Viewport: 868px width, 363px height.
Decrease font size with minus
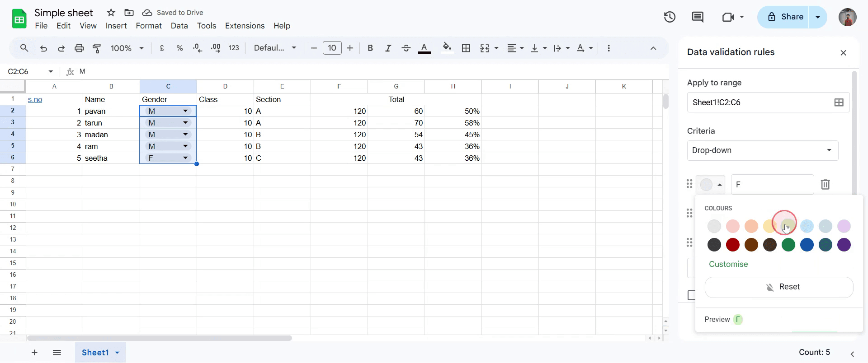(314, 48)
